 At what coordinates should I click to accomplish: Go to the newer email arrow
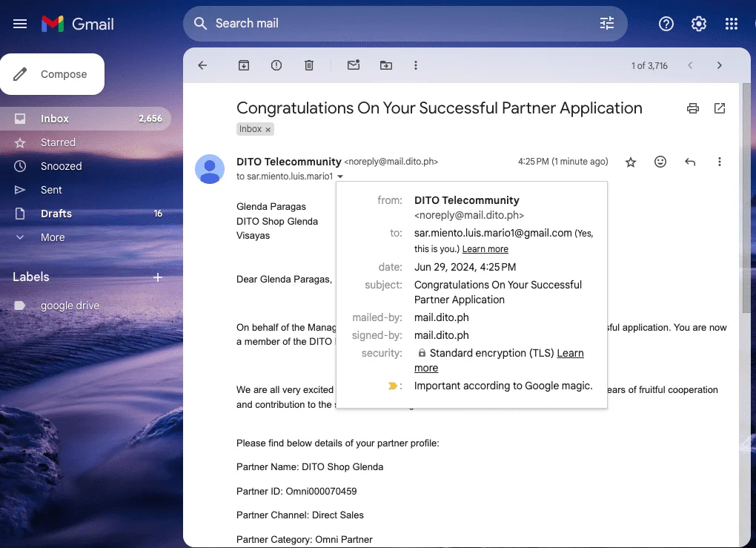tap(690, 65)
